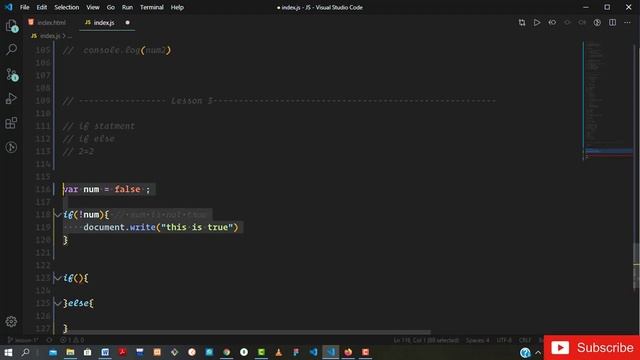Screen dimensions: 640x360
Task: Open the File menu
Action: coord(24,7)
